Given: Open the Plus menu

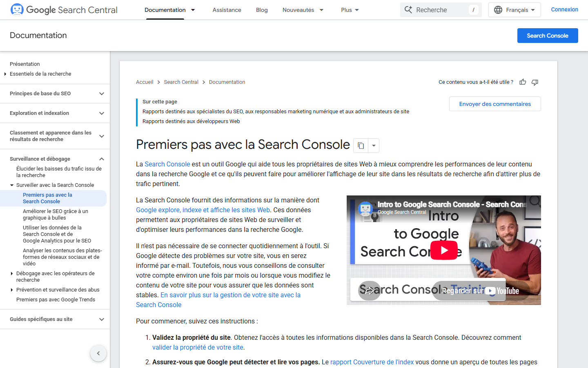Looking at the screenshot, I should (350, 10).
